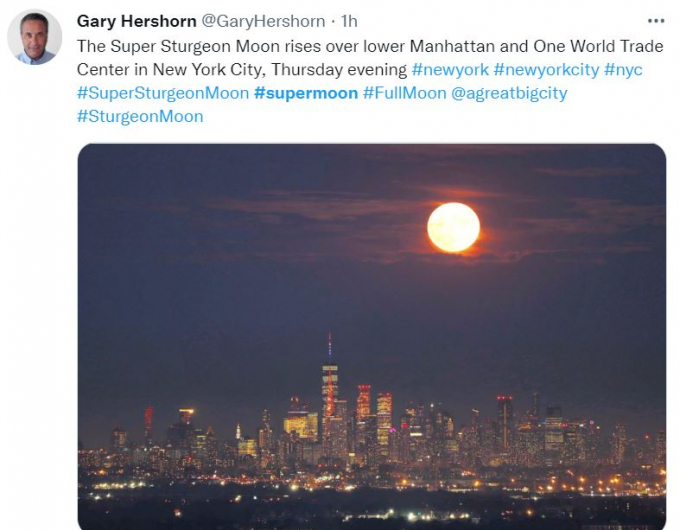Open the @agreatbigcity mention
The image size is (680, 530).
point(509,93)
